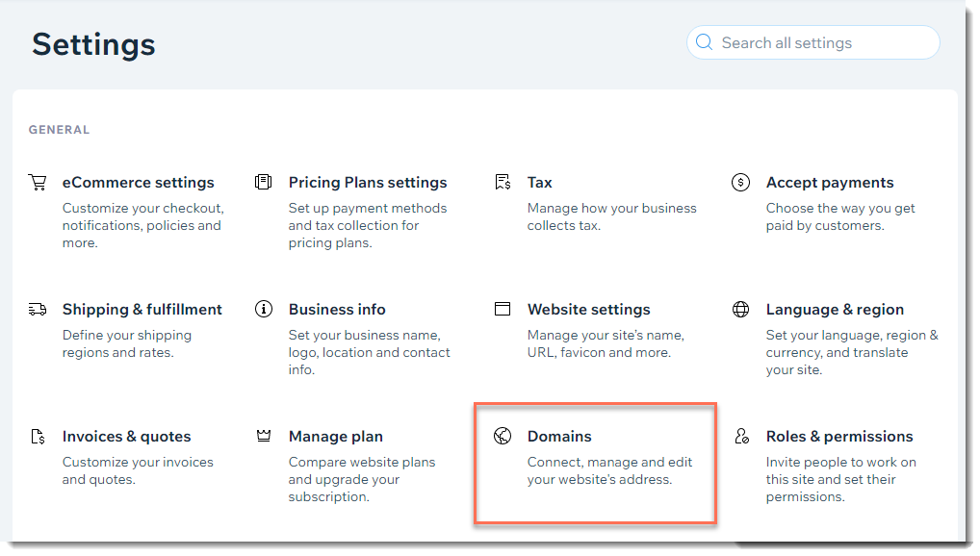Focus the Search all settings field

pos(813,42)
